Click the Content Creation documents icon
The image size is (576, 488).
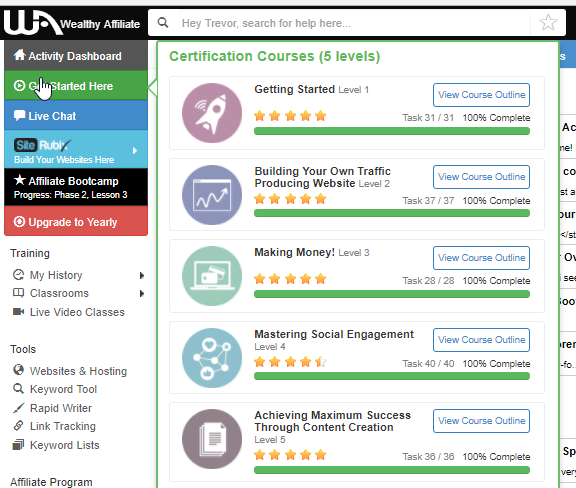(x=212, y=439)
